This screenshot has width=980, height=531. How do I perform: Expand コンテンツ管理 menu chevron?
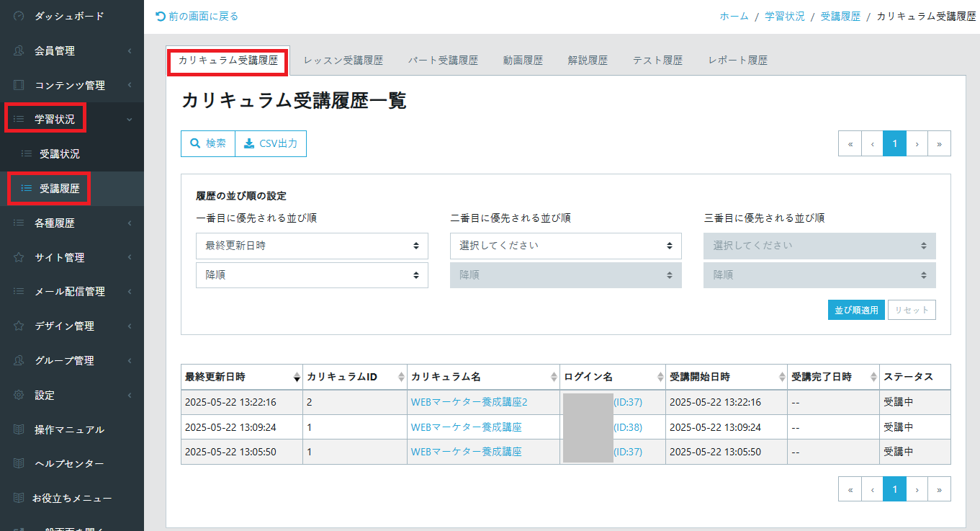pos(129,85)
